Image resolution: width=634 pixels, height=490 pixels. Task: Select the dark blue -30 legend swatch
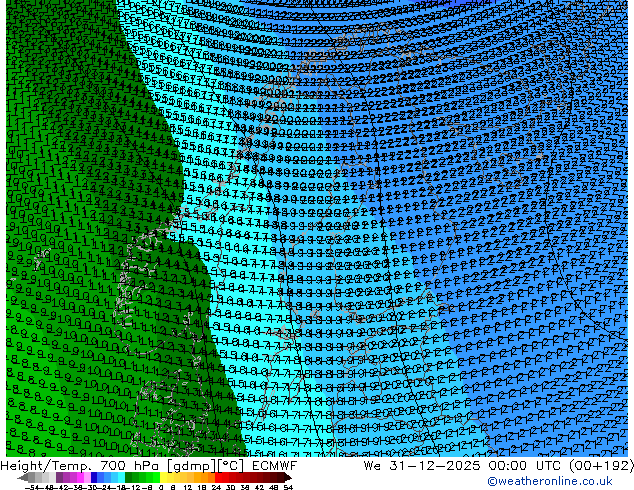coord(94,477)
